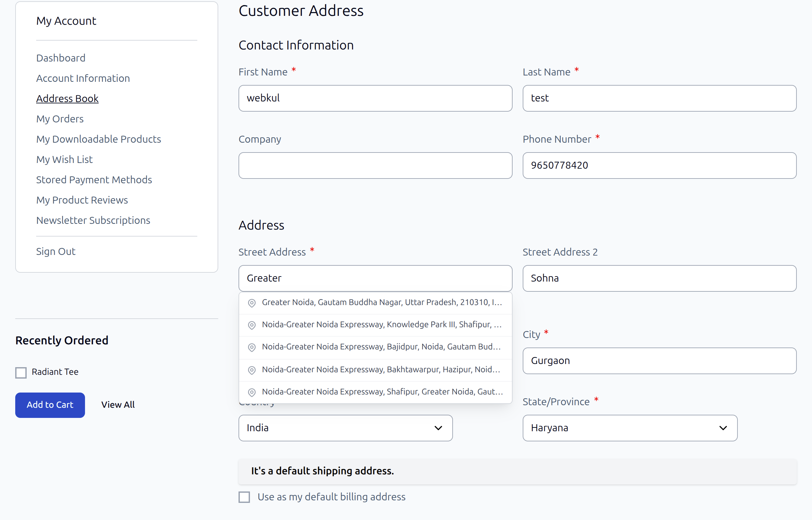Choose Greater Noida, Gautam Buddha Nagar suggestion

375,303
